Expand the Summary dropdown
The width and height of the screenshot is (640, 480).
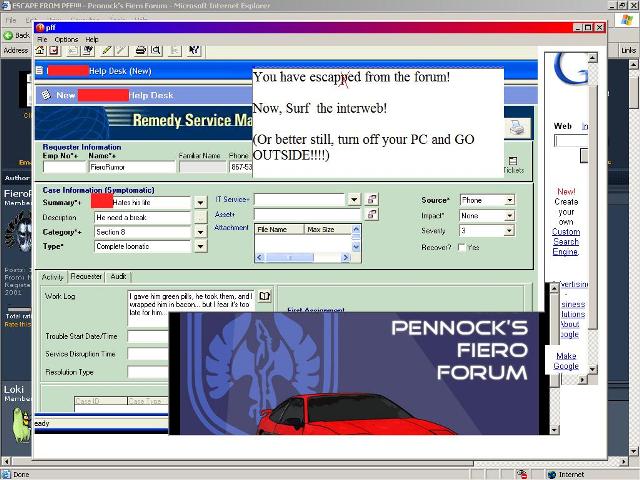200,203
